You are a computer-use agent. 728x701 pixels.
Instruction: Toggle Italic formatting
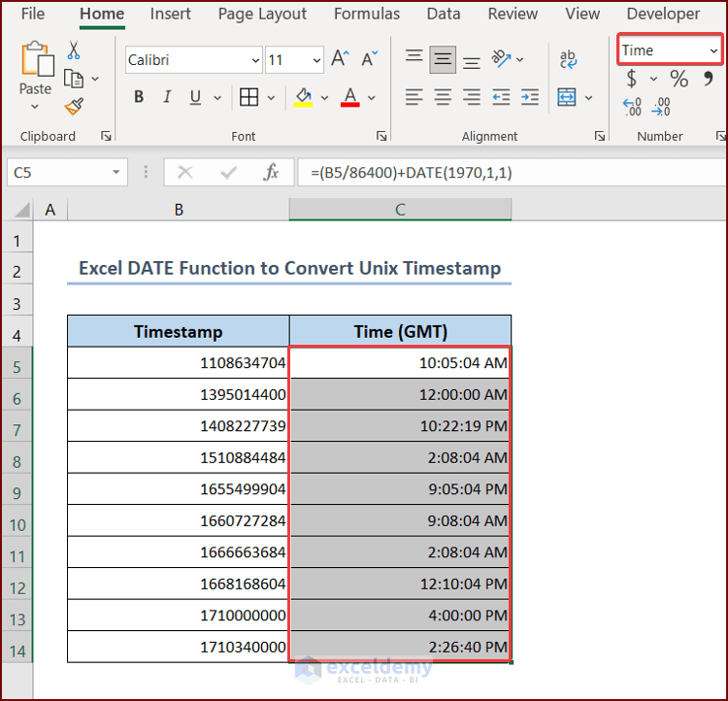coord(167,97)
